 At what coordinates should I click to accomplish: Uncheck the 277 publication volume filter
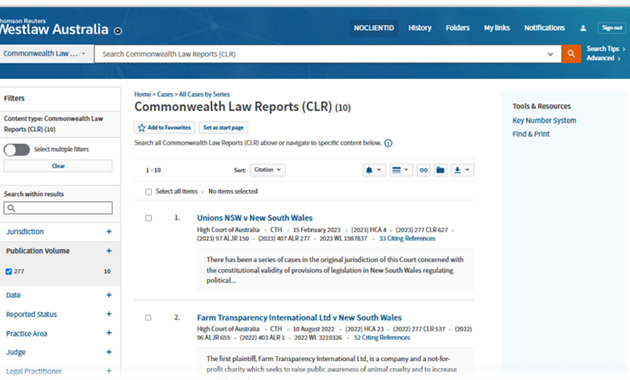[x=8, y=272]
